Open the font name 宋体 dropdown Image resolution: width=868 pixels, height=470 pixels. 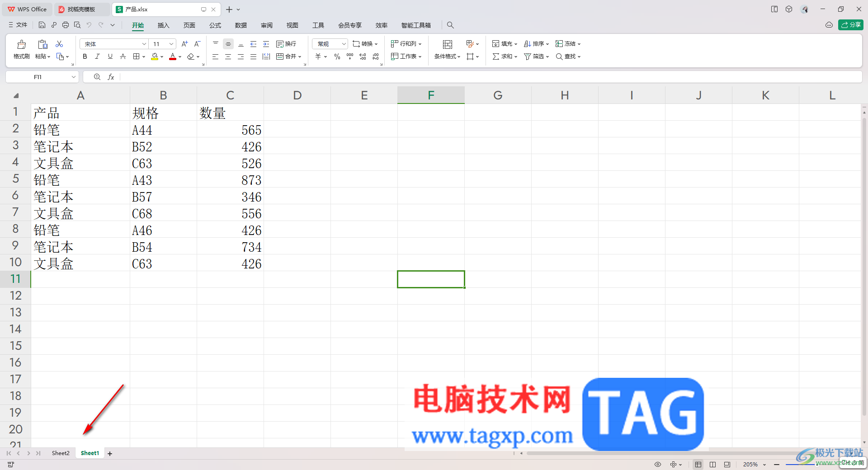pyautogui.click(x=144, y=44)
